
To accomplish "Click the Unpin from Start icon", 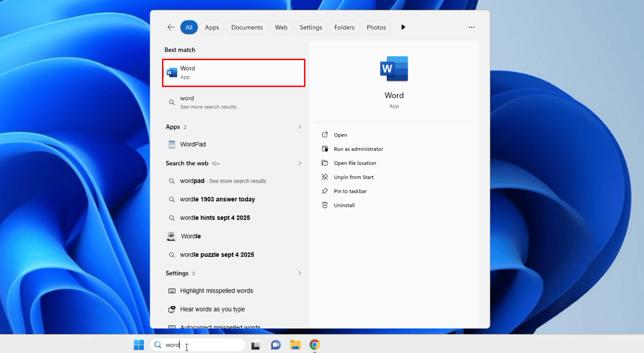I will click(325, 177).
